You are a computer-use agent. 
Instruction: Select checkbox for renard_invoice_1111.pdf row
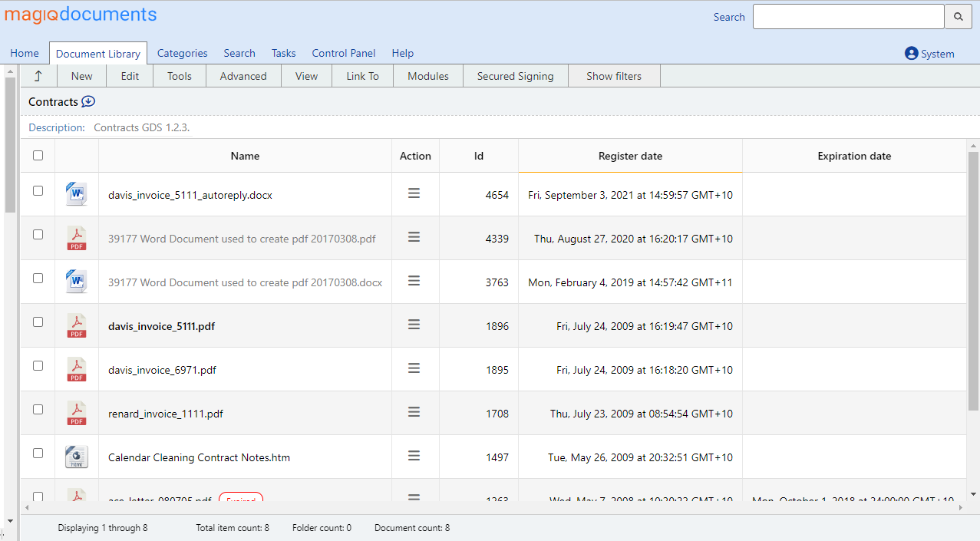coord(38,410)
